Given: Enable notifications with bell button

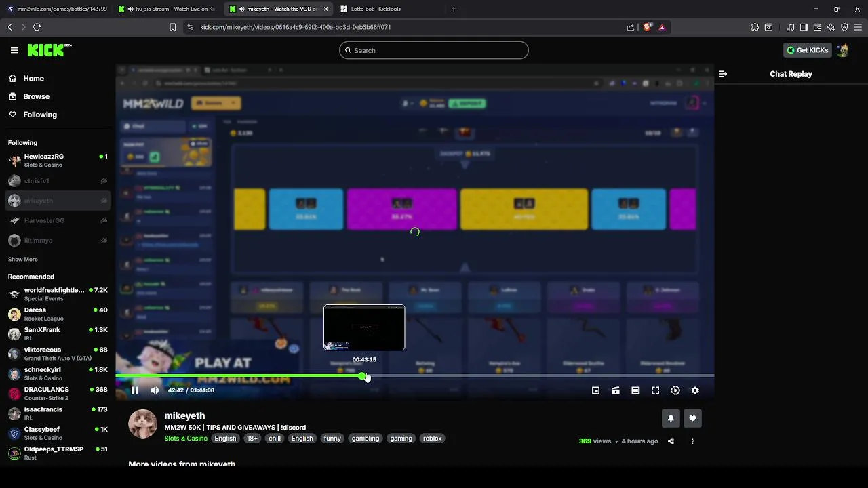Looking at the screenshot, I should (671, 418).
